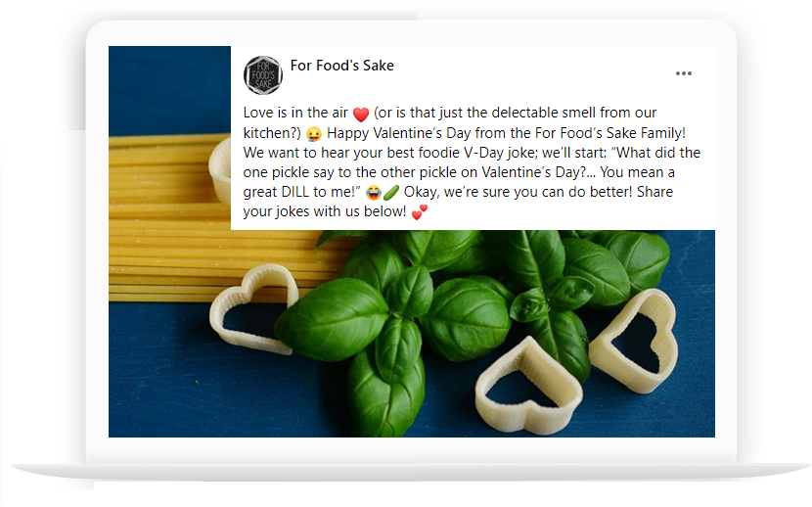This screenshot has height=507, width=812.
Task: Click the pickle cucumber emoji
Action: tap(391, 192)
